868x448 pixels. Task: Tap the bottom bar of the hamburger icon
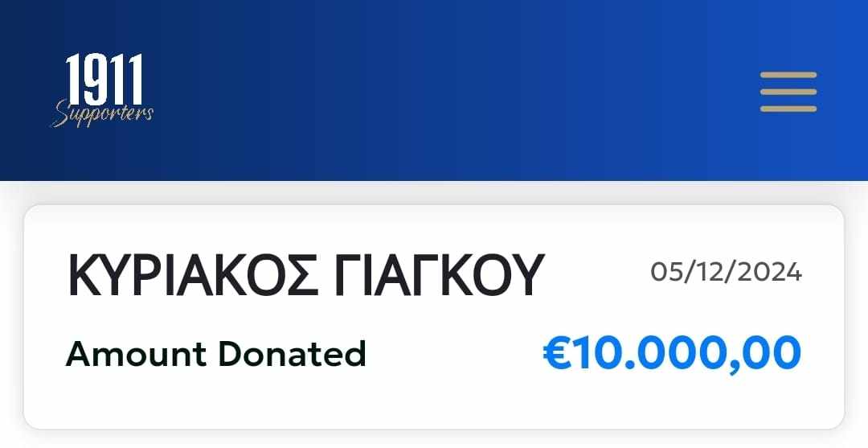788,109
